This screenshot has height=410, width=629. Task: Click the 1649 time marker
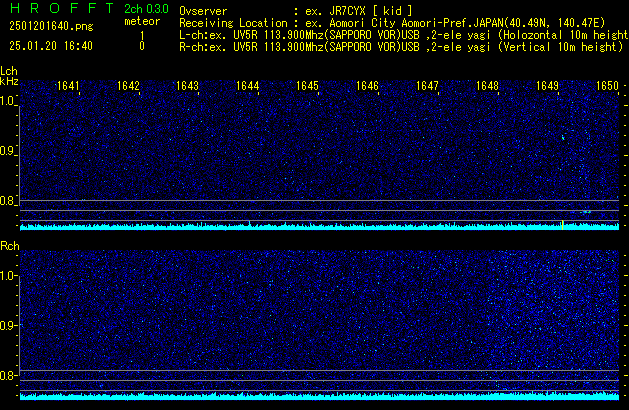click(x=547, y=86)
